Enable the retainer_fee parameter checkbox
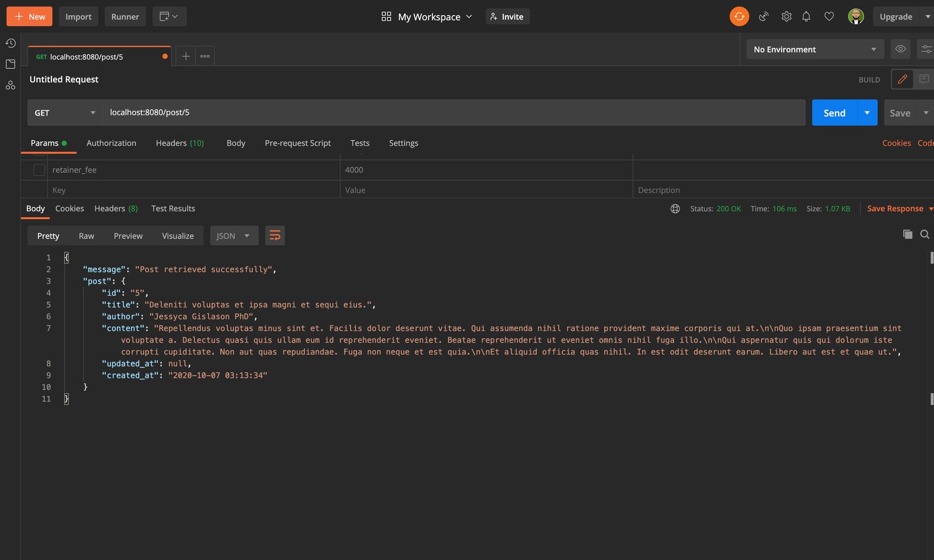The image size is (934, 560). pos(39,170)
